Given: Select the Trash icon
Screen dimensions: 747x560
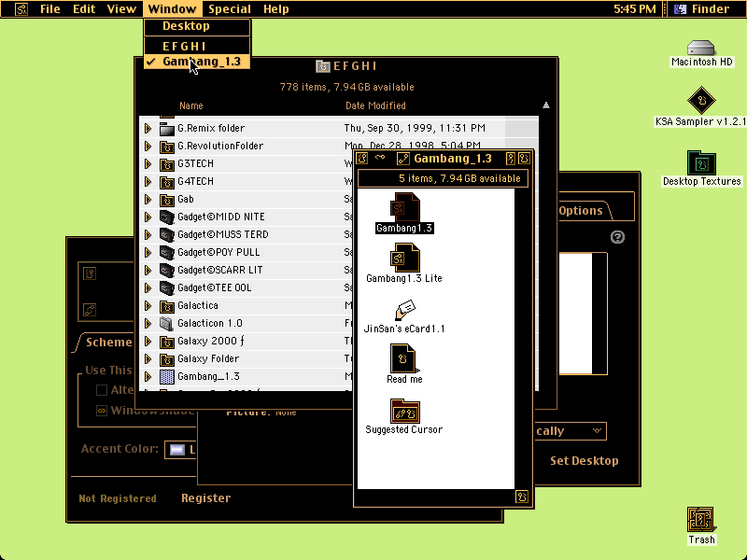Looking at the screenshot, I should pos(701,519).
